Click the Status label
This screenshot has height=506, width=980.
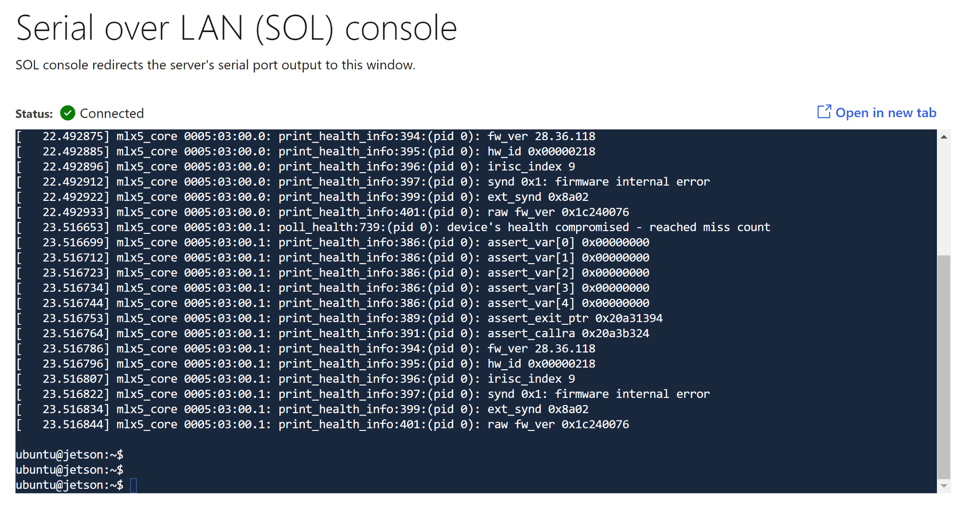(x=34, y=114)
